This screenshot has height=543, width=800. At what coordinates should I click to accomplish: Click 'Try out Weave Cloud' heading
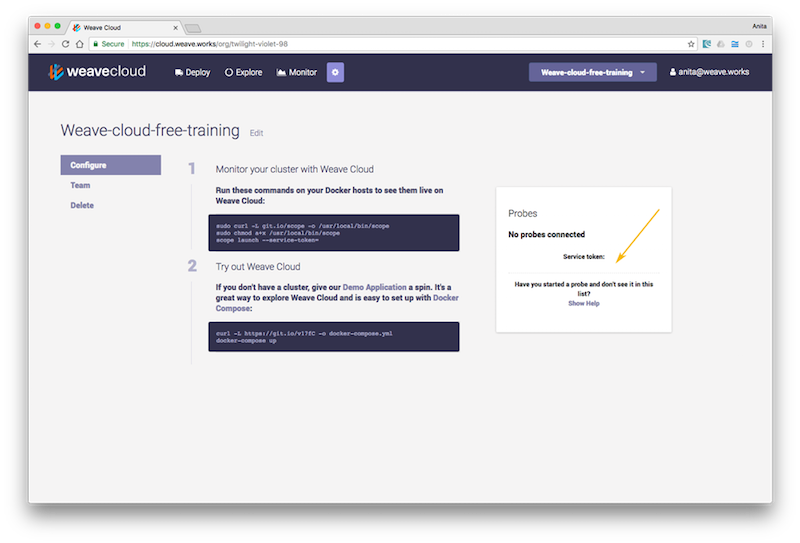[x=258, y=266]
